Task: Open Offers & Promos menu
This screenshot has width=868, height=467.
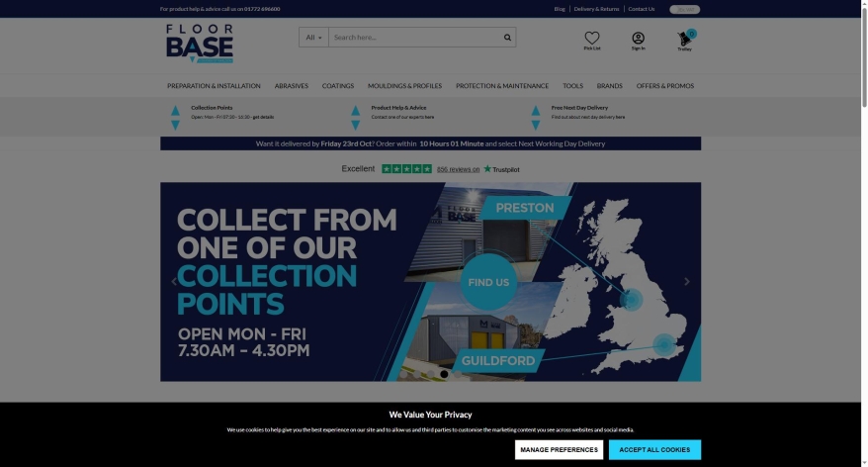Action: [x=664, y=86]
